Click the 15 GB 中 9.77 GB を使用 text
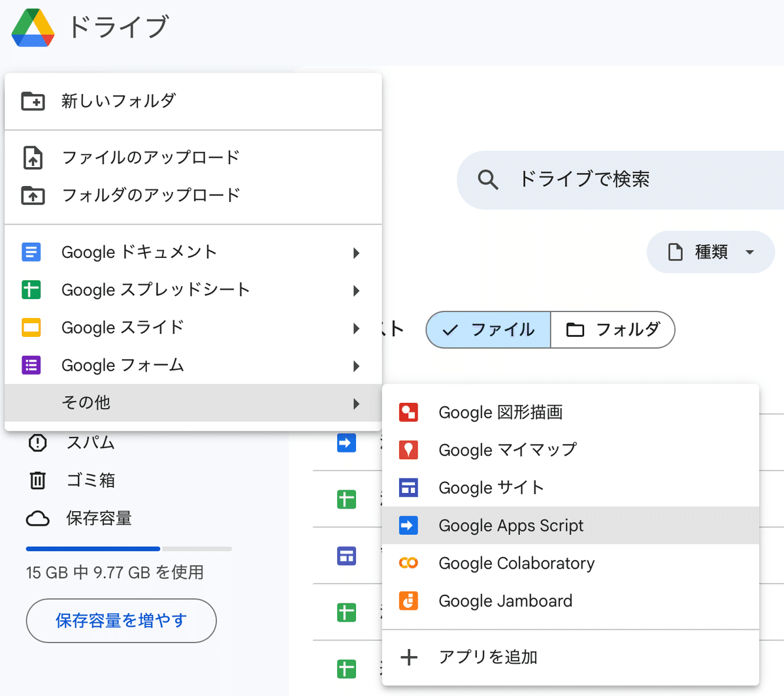 (x=115, y=573)
